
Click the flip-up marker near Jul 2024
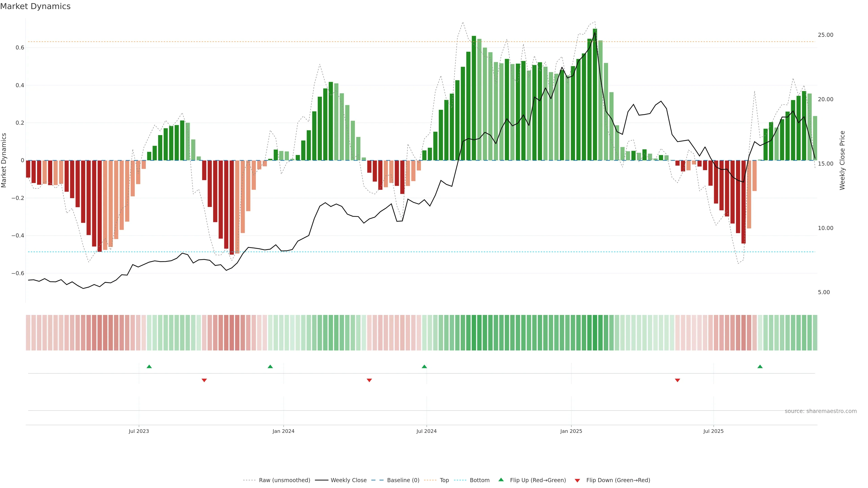pyautogui.click(x=424, y=366)
